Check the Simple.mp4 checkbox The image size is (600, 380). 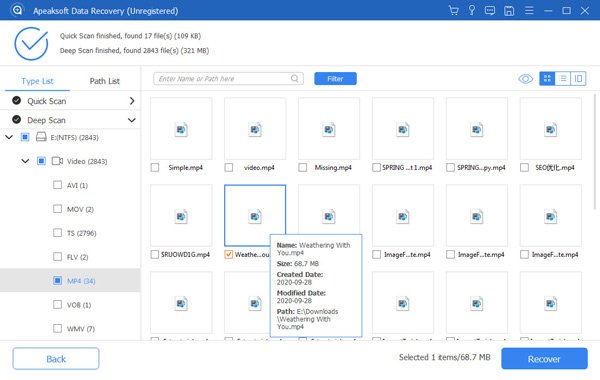pos(155,168)
